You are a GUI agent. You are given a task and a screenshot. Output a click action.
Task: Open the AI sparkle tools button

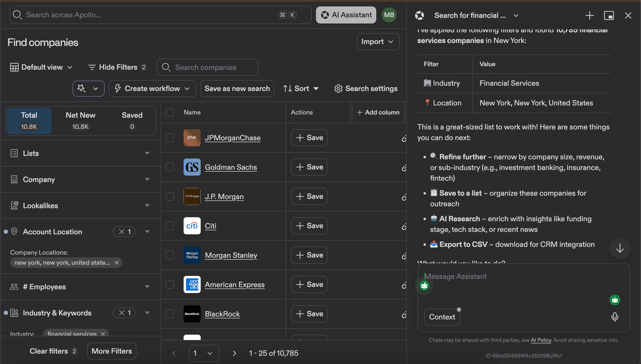[82, 89]
